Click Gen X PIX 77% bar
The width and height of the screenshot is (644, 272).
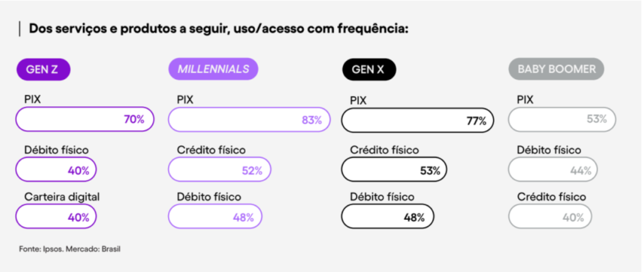click(418, 121)
